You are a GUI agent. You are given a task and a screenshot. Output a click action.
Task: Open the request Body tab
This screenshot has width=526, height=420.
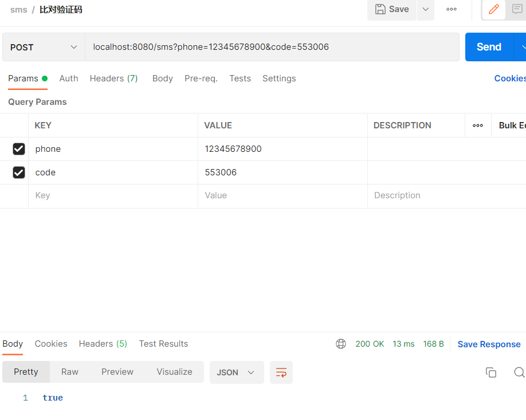[163, 78]
